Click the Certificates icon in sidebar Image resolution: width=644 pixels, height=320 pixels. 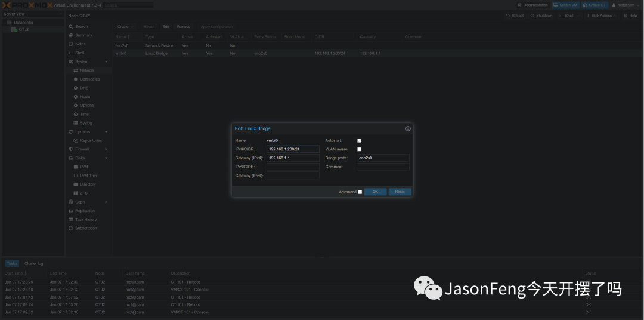[x=76, y=79]
